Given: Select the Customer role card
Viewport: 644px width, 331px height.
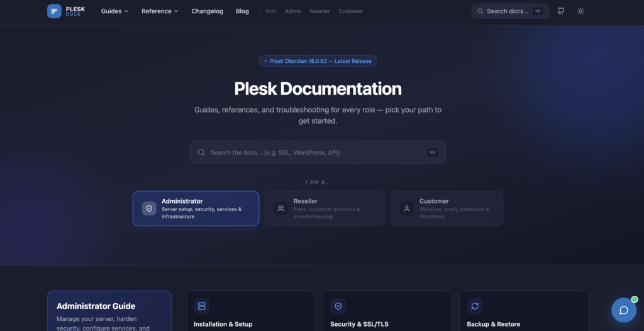Looking at the screenshot, I should point(447,208).
